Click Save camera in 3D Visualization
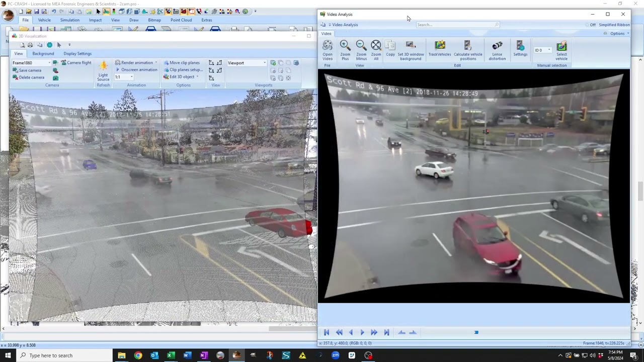Screen dimensions: 644x362 pyautogui.click(x=27, y=70)
